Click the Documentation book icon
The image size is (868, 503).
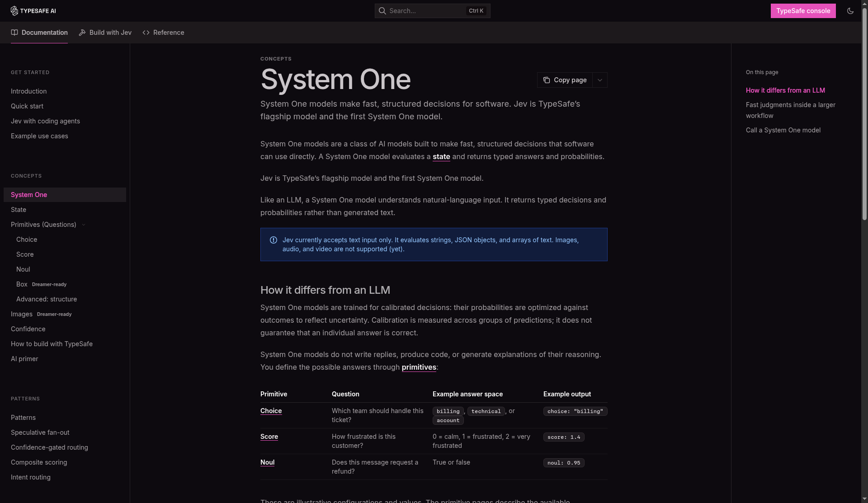14,33
